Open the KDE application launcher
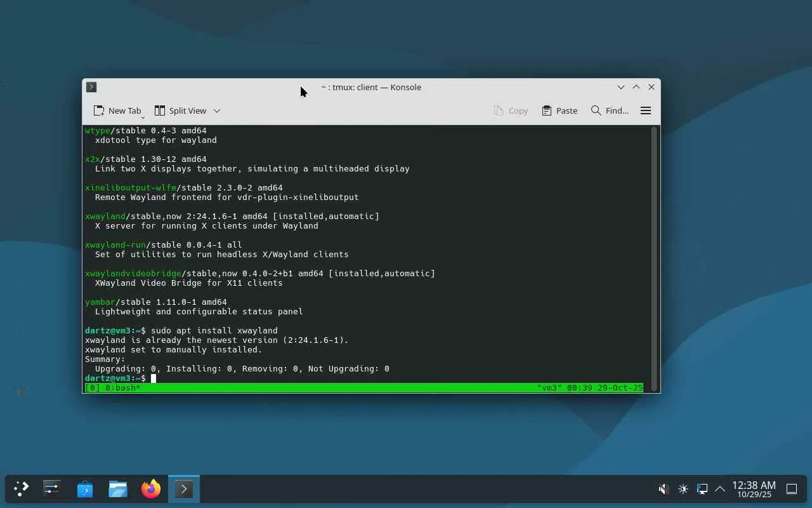 click(x=21, y=489)
